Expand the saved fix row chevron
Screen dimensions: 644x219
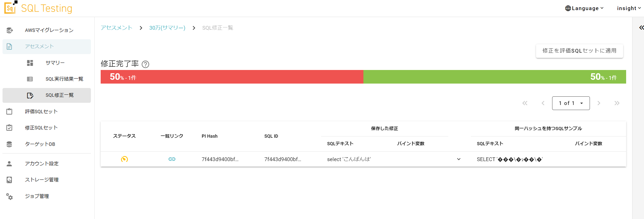coord(459,159)
